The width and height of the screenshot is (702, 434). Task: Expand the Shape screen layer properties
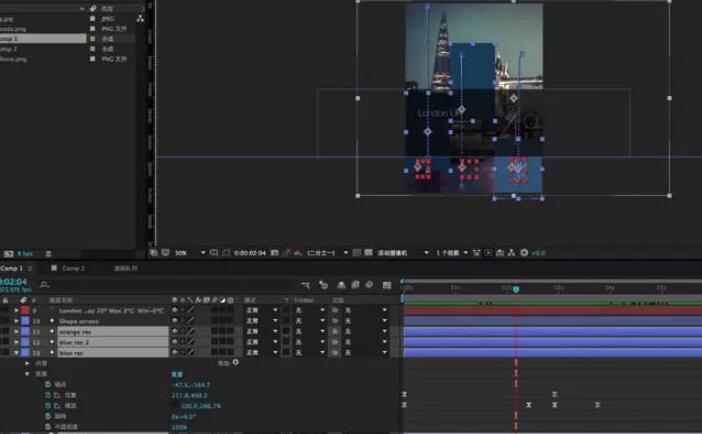tap(17, 321)
